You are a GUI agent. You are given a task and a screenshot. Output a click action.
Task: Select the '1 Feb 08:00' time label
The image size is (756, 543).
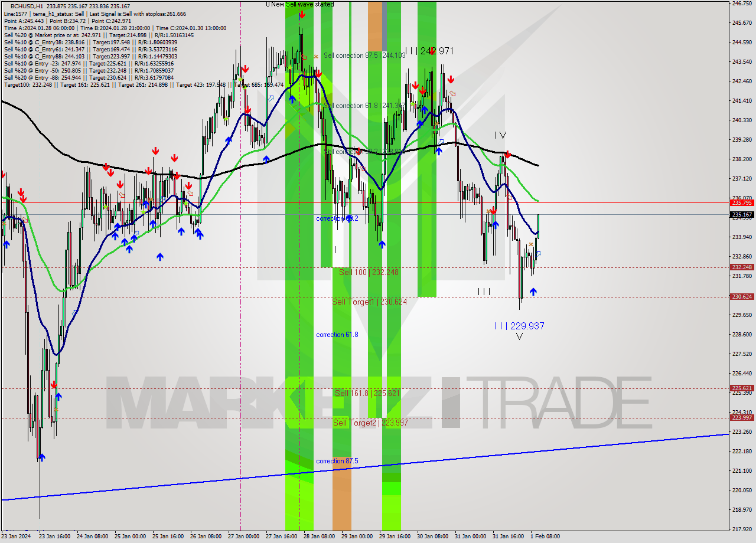coord(545,537)
